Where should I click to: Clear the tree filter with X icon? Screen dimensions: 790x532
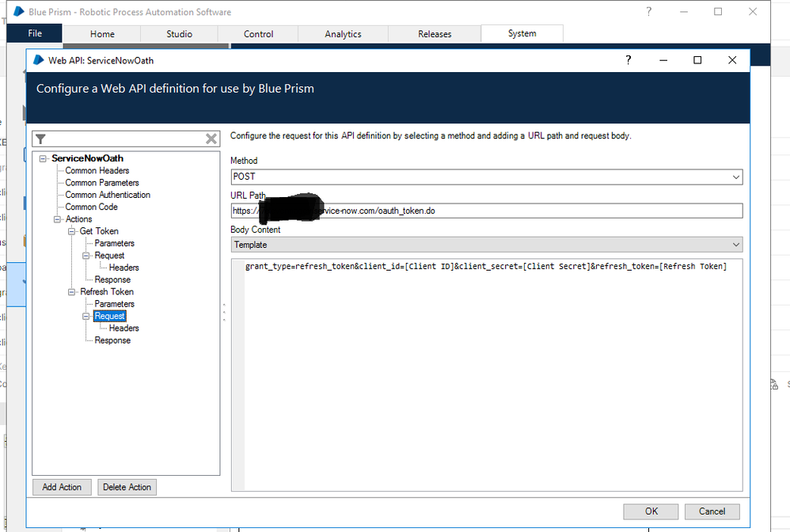click(211, 139)
